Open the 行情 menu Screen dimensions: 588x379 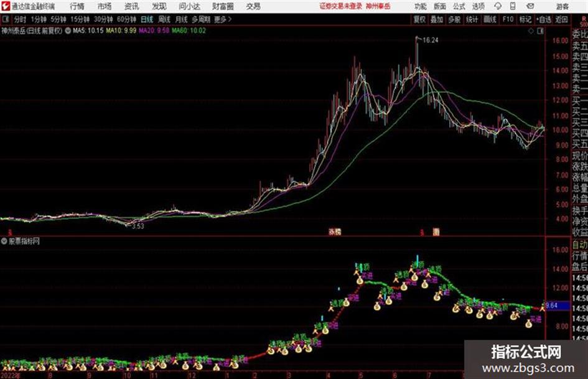pos(77,6)
